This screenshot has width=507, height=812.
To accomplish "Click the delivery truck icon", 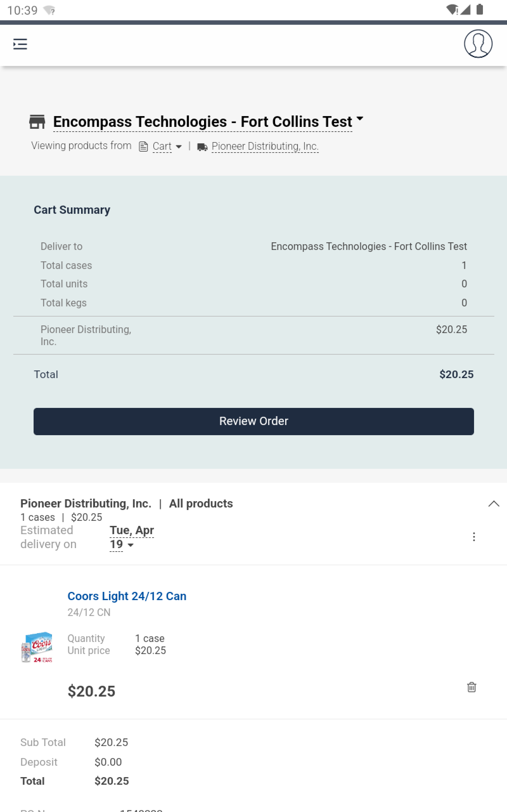I will (202, 147).
